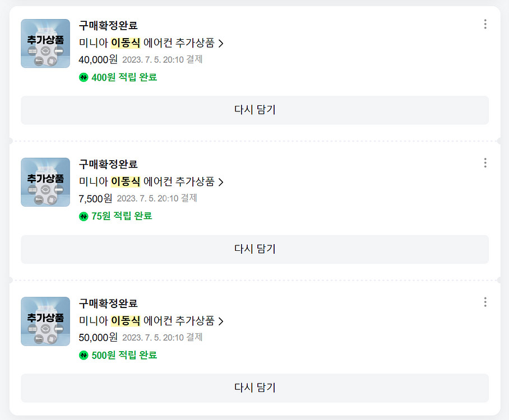The height and width of the screenshot is (420, 509).
Task: Open the 미니아 이동식 에어컨 추가상품 link priced 50,000원
Action: 146,320
